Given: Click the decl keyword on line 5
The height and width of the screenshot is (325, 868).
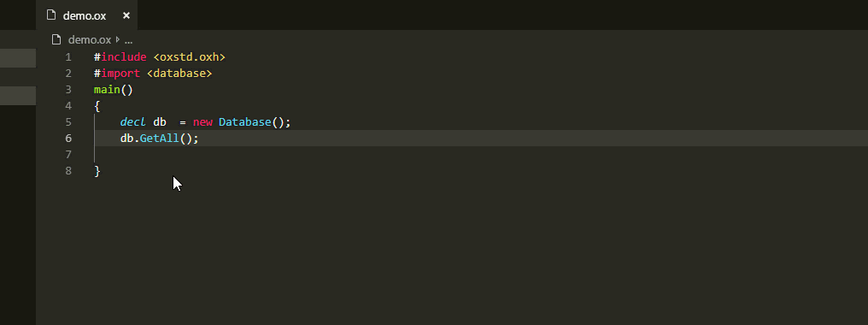Looking at the screenshot, I should tap(133, 122).
